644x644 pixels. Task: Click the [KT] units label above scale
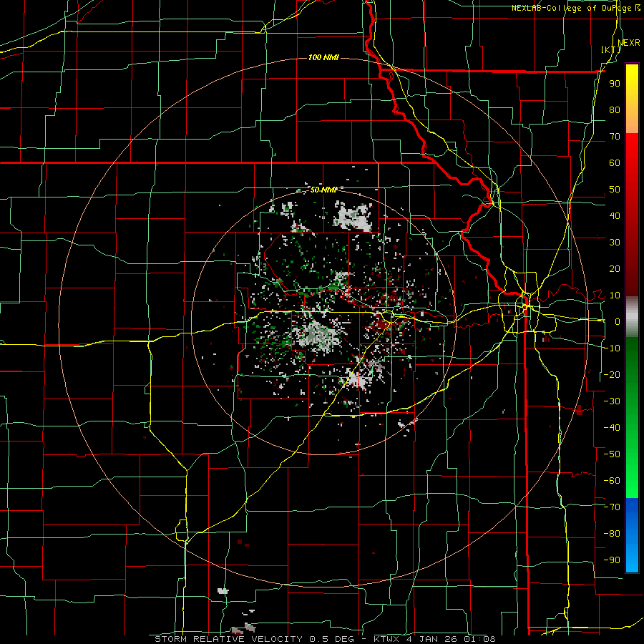tap(610, 49)
